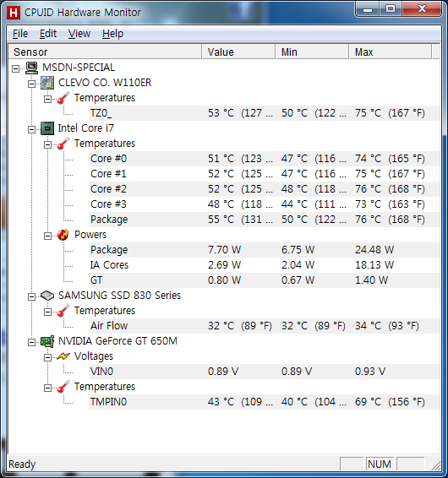
Task: Click the MSDN-SPECIAL label
Action: coord(79,68)
